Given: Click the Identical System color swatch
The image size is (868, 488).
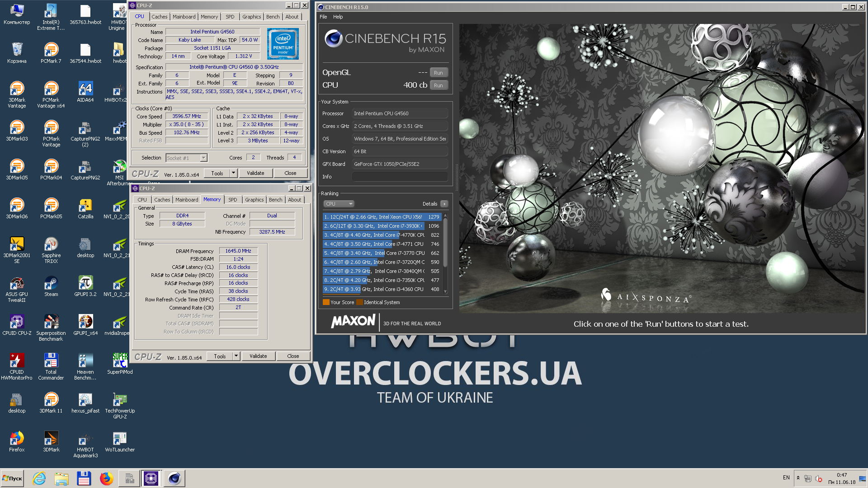Looking at the screenshot, I should [359, 302].
